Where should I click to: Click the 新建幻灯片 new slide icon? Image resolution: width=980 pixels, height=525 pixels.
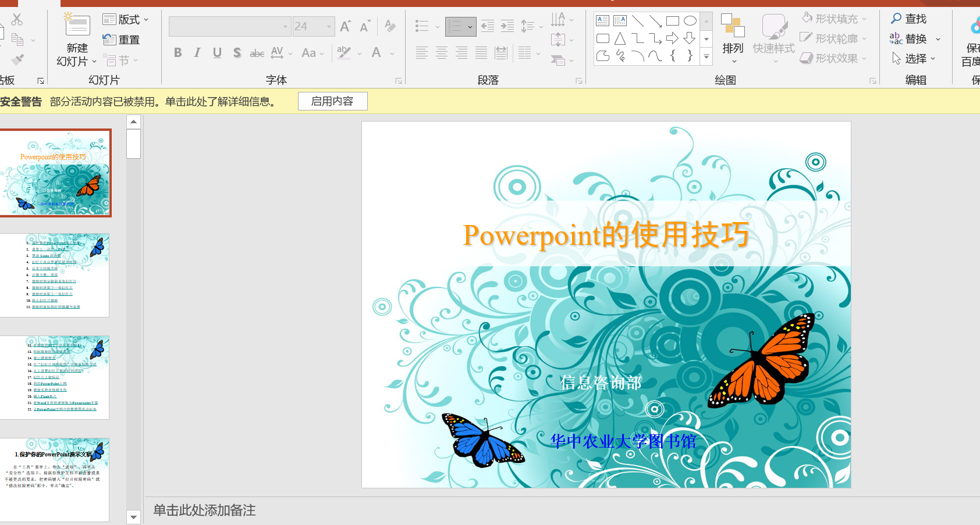click(x=77, y=26)
